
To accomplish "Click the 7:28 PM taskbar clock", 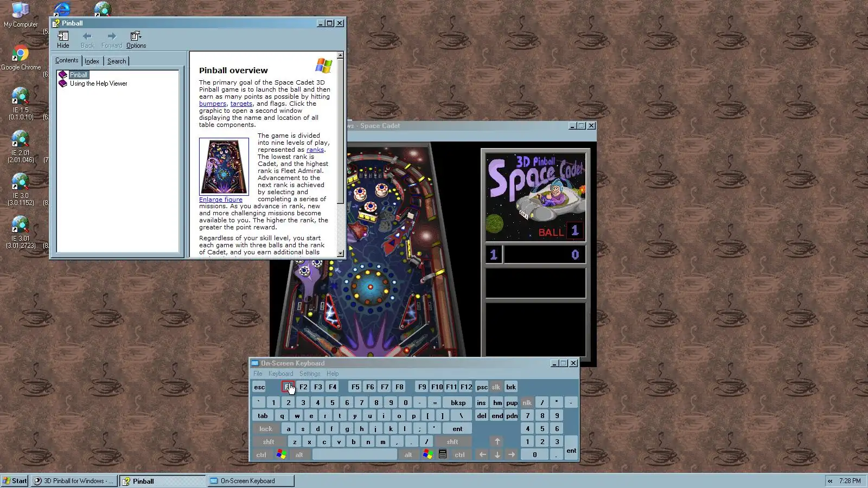I will pyautogui.click(x=850, y=481).
